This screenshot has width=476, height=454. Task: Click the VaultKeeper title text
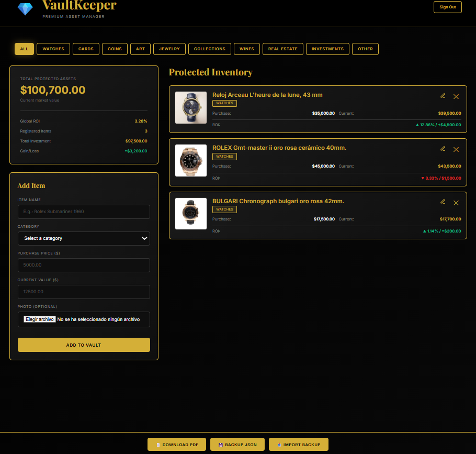click(x=80, y=5)
